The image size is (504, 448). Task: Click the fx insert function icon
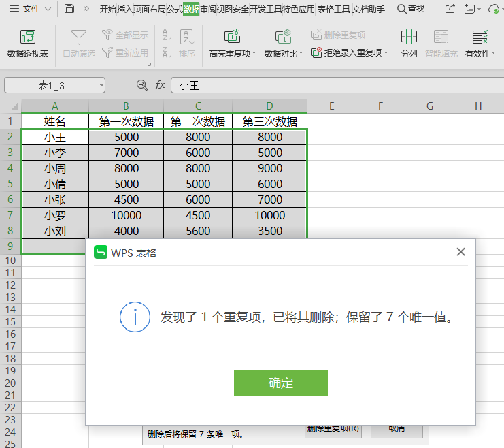pyautogui.click(x=160, y=85)
